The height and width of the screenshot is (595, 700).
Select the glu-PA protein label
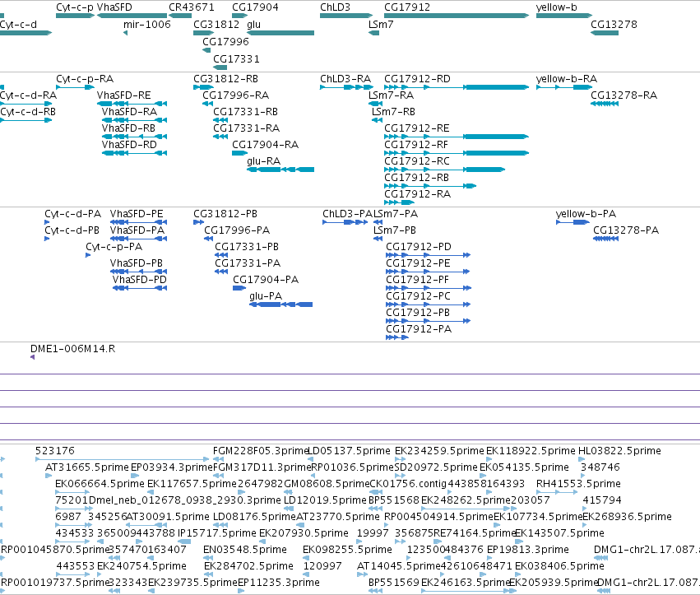tap(266, 296)
